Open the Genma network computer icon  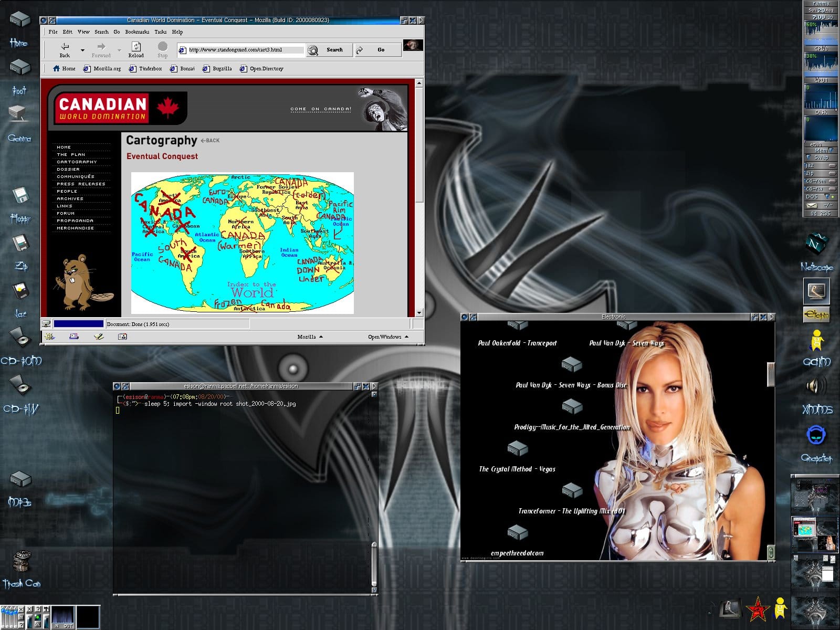(x=18, y=114)
